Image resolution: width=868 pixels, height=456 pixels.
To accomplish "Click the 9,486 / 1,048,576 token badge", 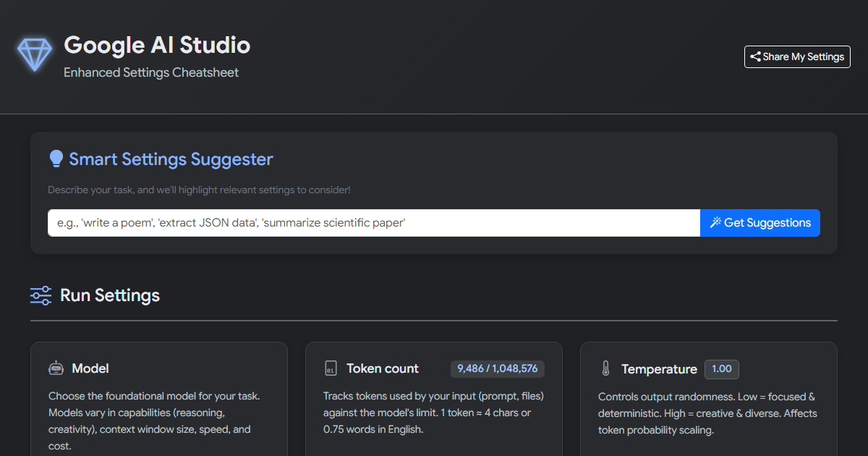I will [x=497, y=368].
